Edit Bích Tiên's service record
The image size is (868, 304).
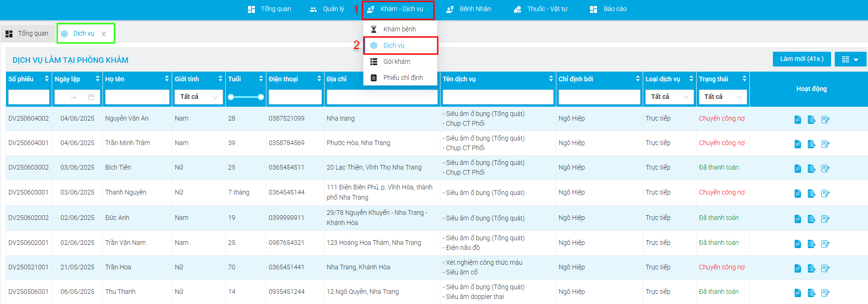tap(826, 169)
